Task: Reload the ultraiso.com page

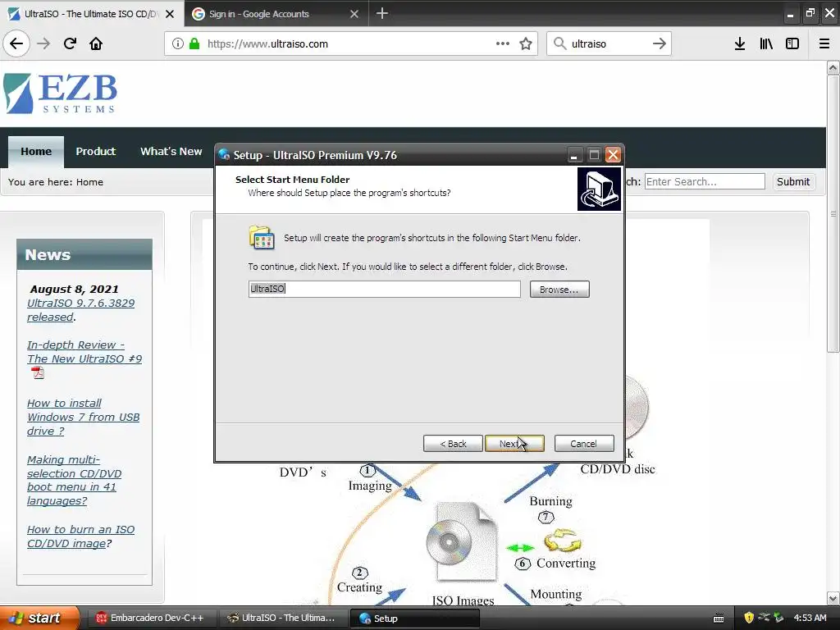Action: [x=70, y=43]
